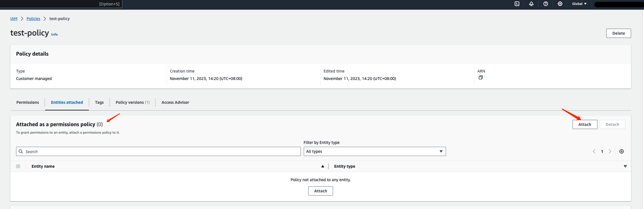Click the Entity type column header

click(x=345, y=166)
